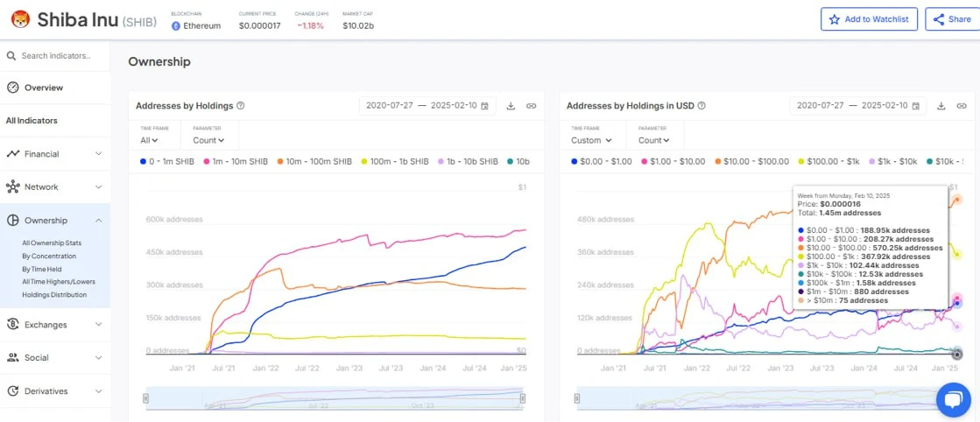Open calendar in Holdings in USD date range
The image size is (980, 422).
point(915,106)
